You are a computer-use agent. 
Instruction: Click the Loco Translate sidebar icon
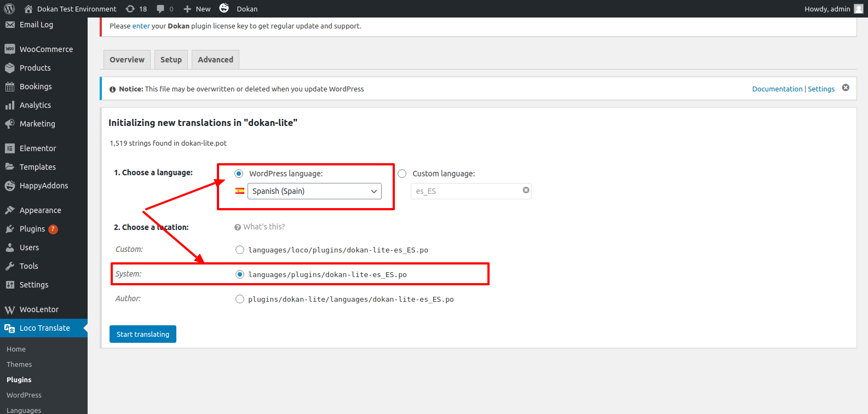pos(10,328)
